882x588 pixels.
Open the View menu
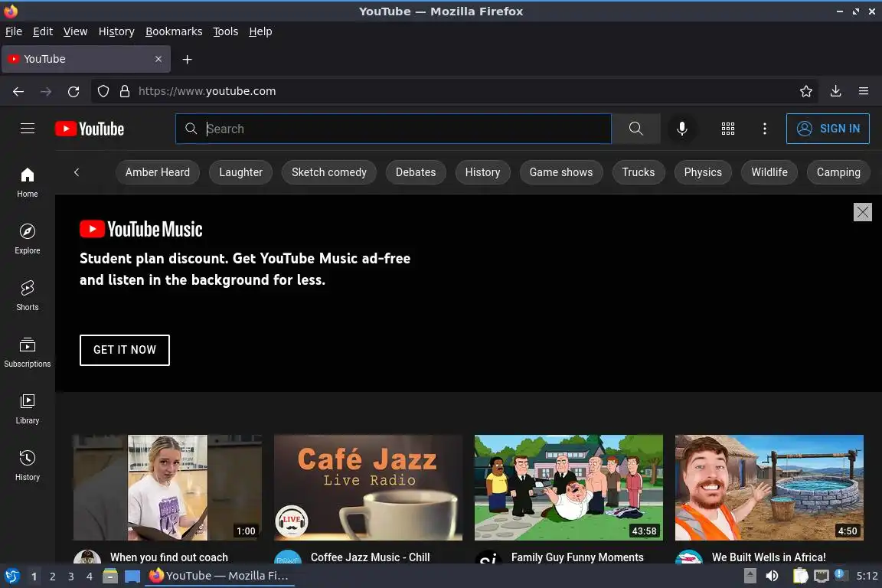pyautogui.click(x=75, y=31)
